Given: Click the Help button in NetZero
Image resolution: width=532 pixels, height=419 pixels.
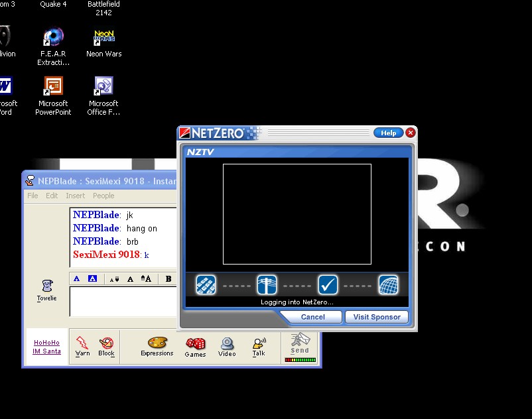Looking at the screenshot, I should pyautogui.click(x=388, y=133).
